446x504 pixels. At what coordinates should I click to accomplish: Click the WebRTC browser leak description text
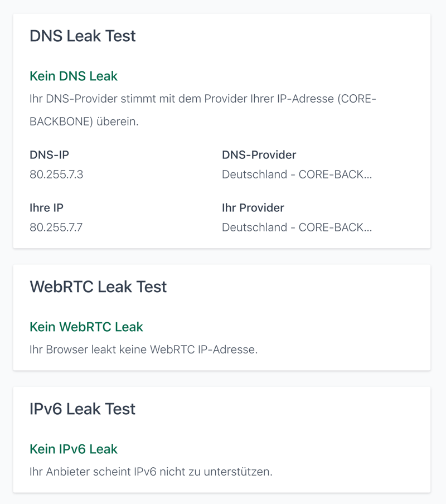click(143, 350)
